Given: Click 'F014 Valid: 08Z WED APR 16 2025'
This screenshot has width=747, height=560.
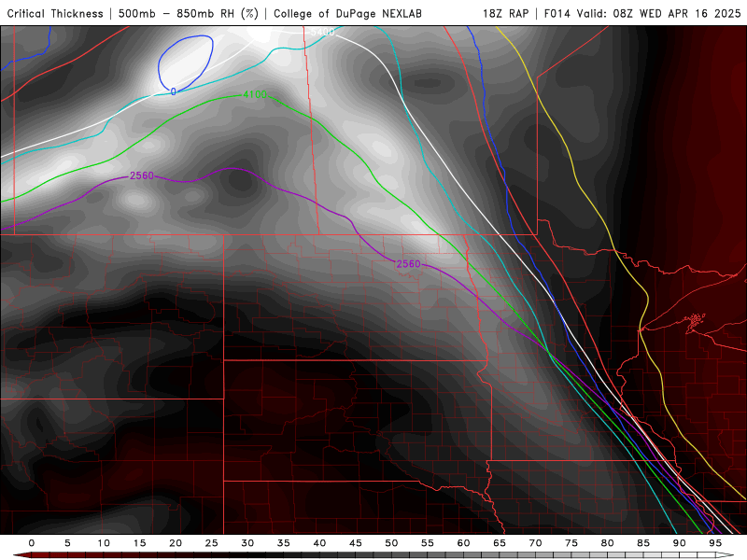Looking at the screenshot, I should tap(642, 13).
